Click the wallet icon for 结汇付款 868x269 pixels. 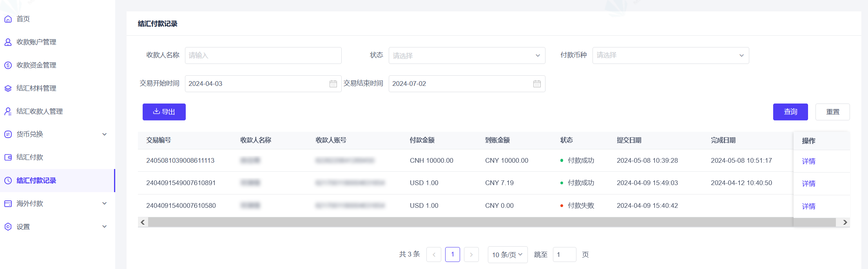[x=8, y=157]
